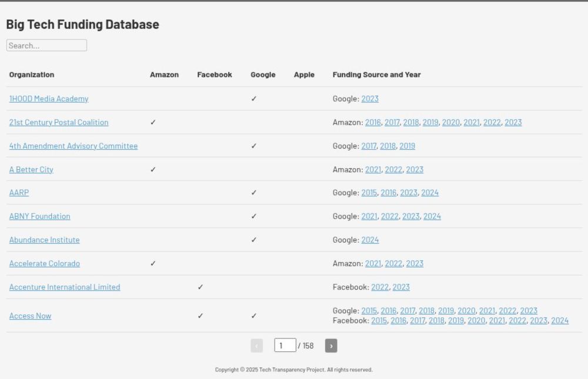Open the Abundance Institute link
Image resolution: width=588 pixels, height=379 pixels.
(x=44, y=240)
